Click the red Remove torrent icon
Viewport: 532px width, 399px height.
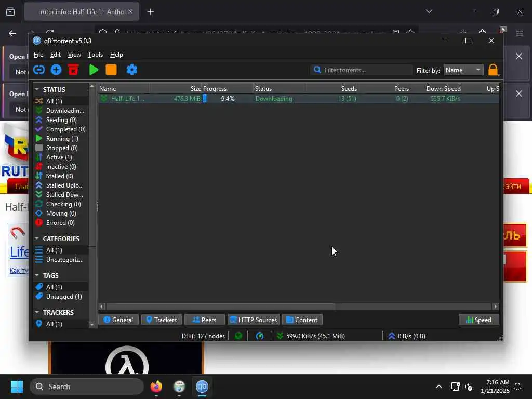tap(73, 70)
